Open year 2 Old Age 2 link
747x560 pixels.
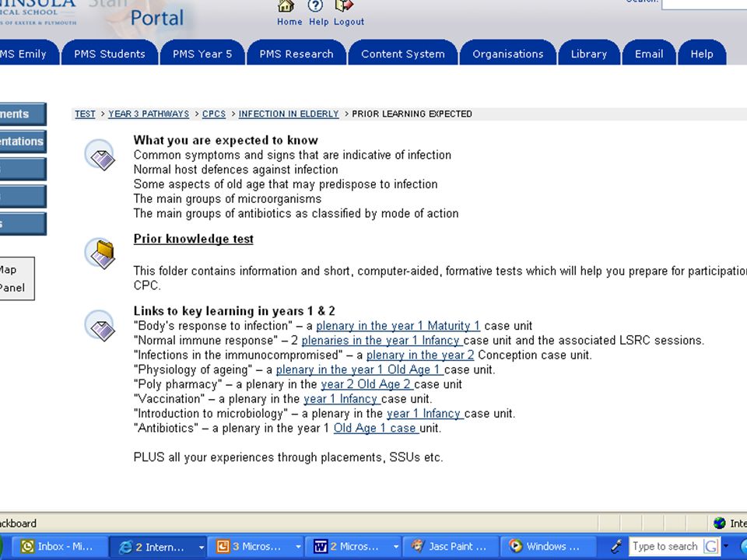366,384
